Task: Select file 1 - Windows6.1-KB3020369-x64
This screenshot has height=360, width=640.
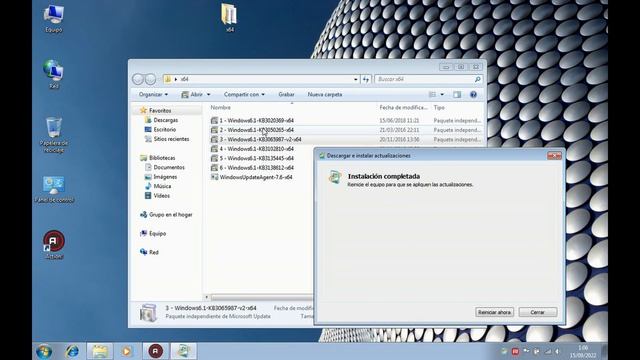Action: pos(252,120)
